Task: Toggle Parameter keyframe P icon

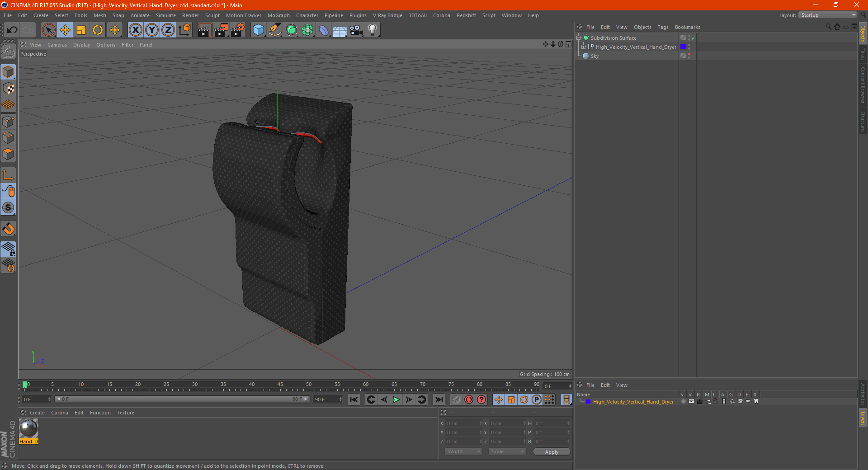Action: point(536,399)
